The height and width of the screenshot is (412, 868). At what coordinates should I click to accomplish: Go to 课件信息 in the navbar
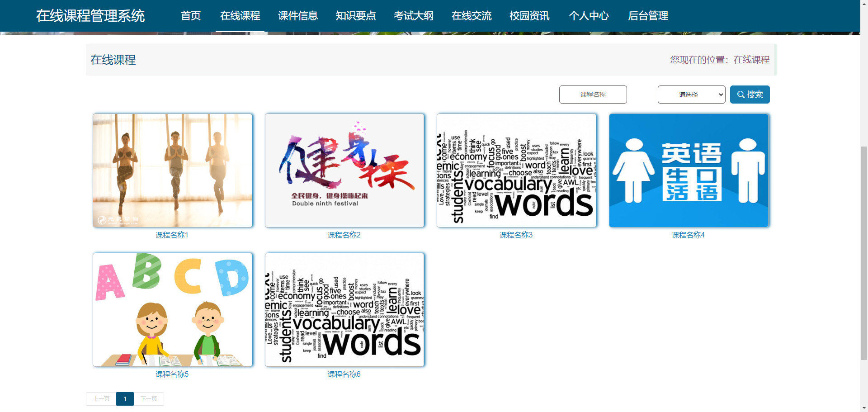point(298,16)
